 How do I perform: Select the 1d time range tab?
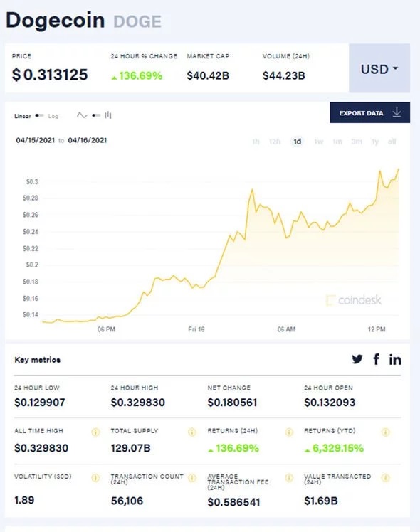tap(297, 142)
